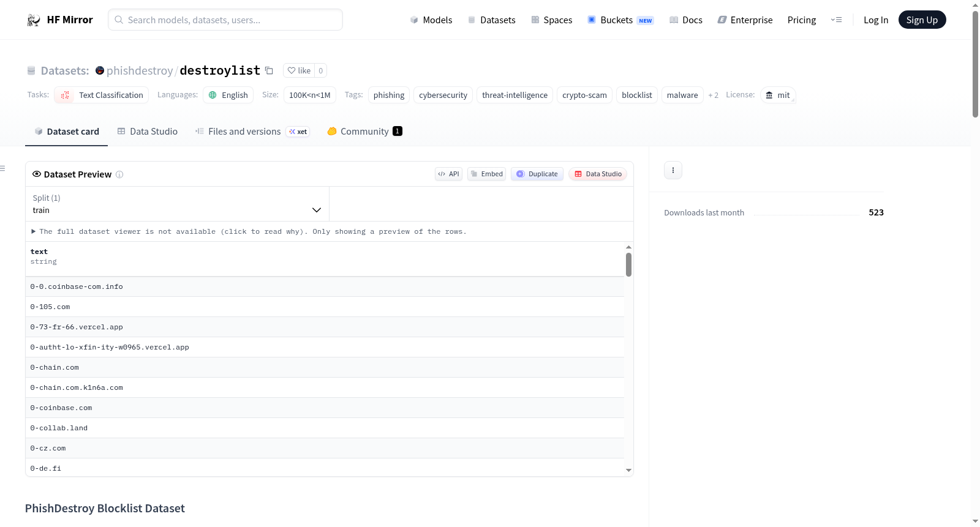980x527 pixels.
Task: Click the mit license tag
Action: click(778, 95)
